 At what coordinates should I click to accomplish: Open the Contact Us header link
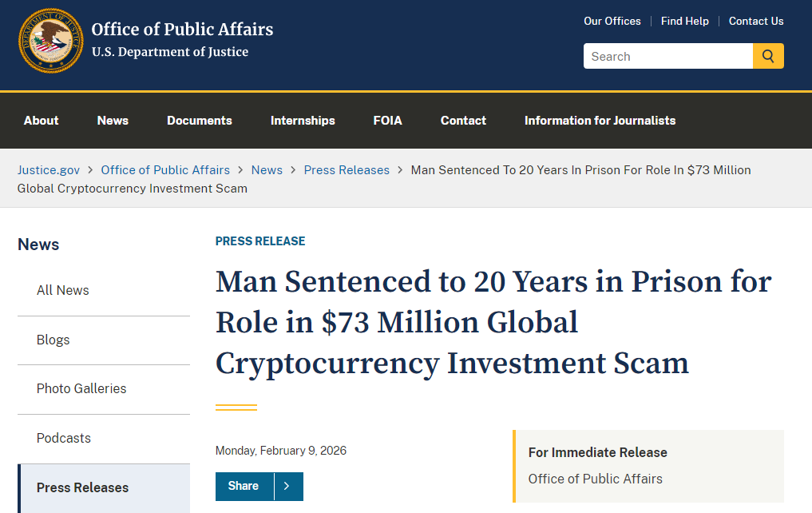click(x=756, y=21)
